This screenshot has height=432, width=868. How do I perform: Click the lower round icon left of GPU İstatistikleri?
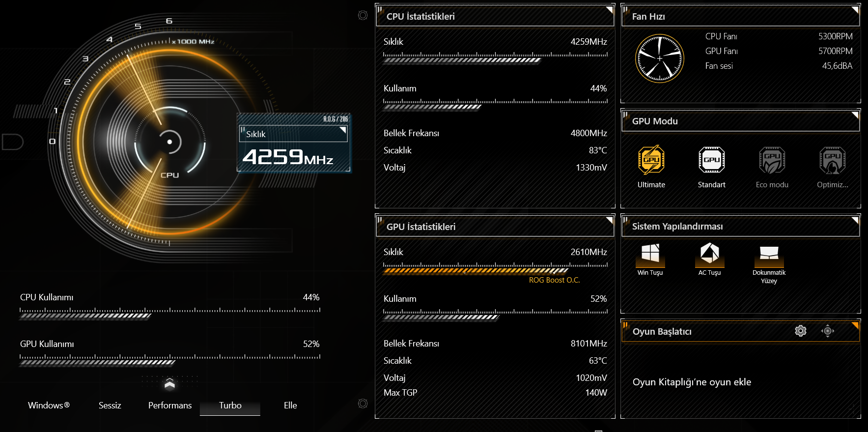(x=363, y=403)
